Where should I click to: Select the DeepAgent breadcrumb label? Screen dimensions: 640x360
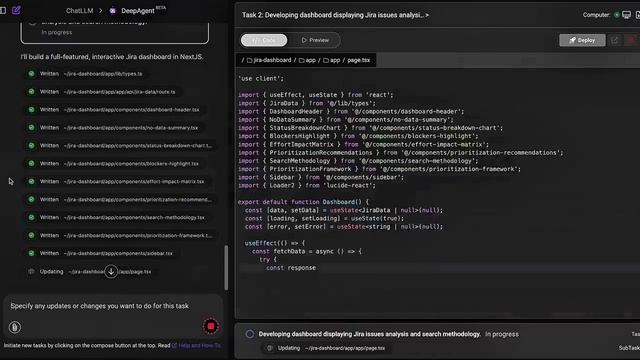point(138,11)
